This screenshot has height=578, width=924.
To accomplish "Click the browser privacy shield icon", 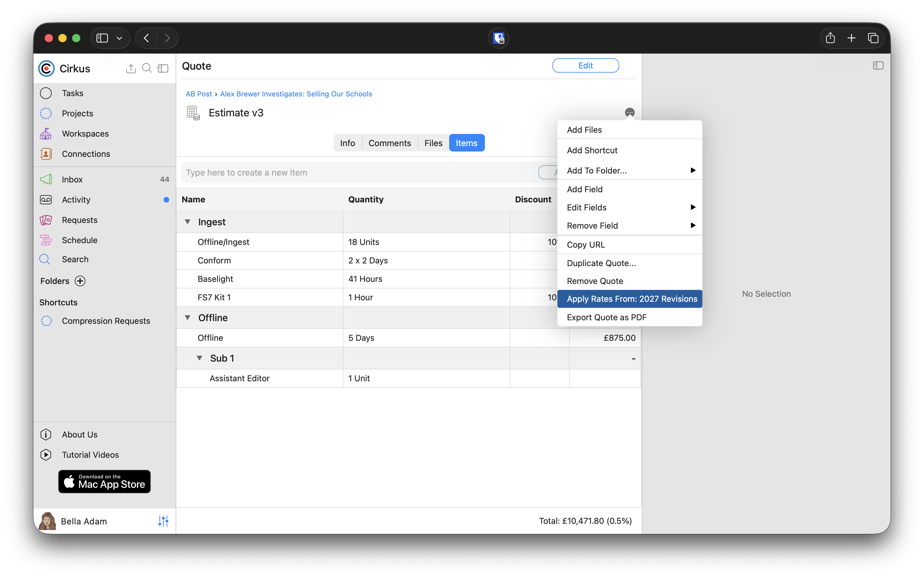I will [x=499, y=38].
